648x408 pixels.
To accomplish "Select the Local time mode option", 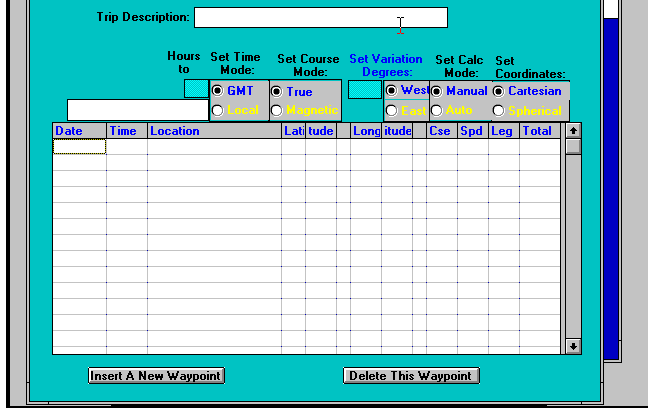I will point(217,110).
